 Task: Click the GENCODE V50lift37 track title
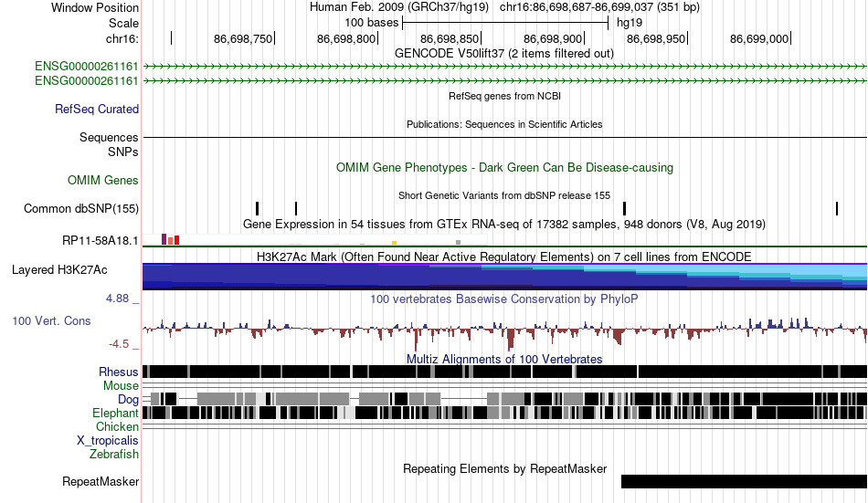(504, 54)
